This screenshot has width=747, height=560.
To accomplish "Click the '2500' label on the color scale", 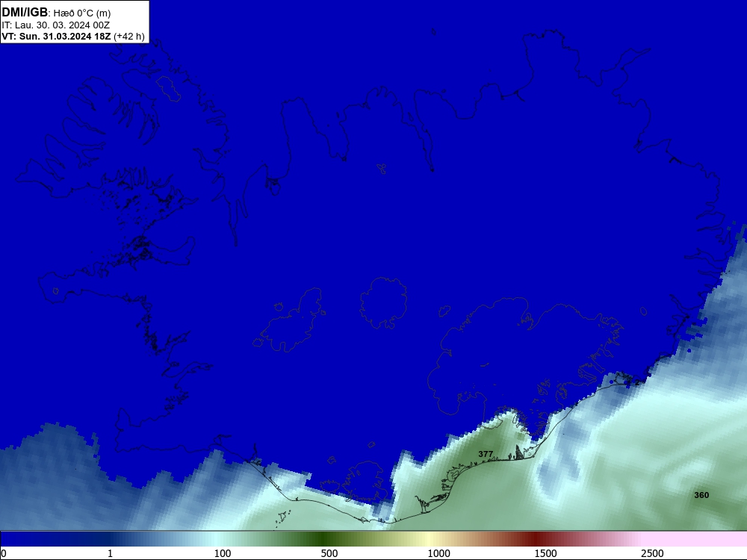I will [652, 553].
